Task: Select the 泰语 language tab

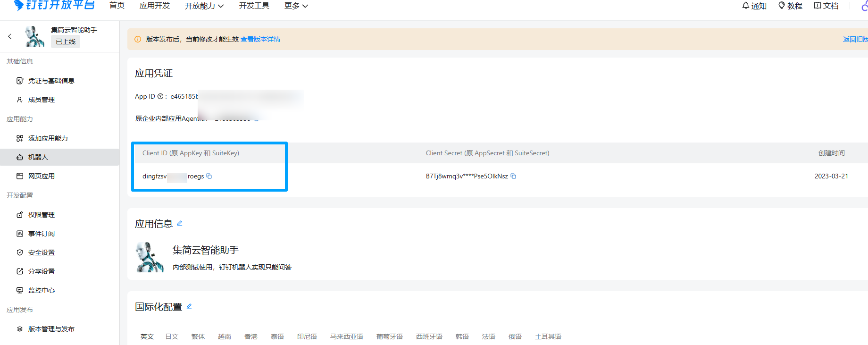Action: 277,337
